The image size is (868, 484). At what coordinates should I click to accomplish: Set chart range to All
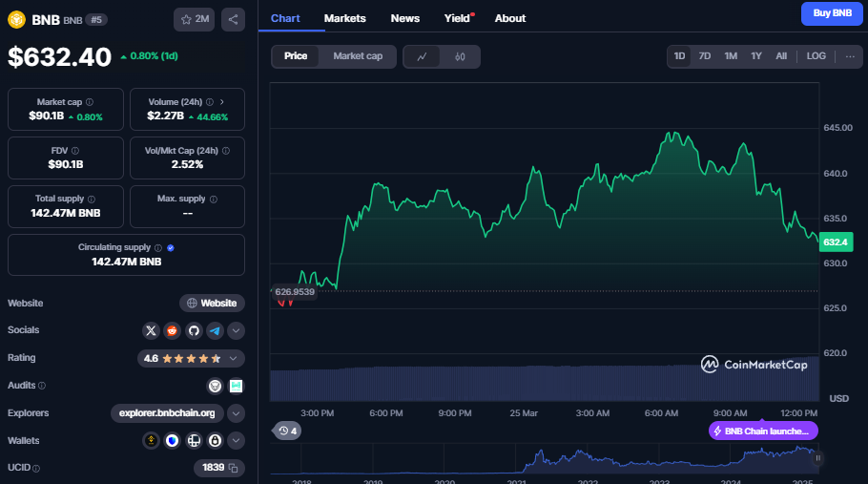point(781,56)
